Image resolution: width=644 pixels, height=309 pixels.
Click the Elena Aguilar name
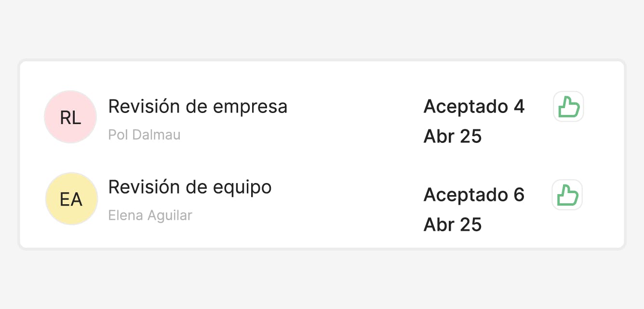pos(150,215)
